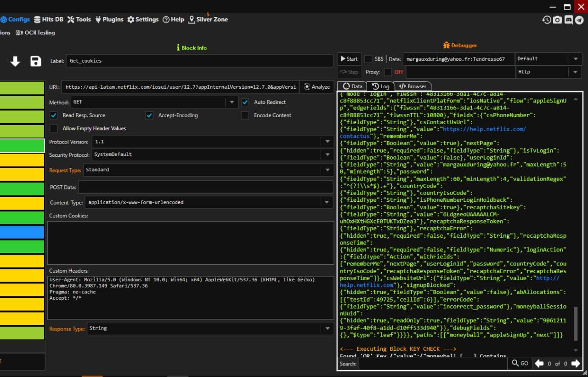The image size is (588, 377).
Task: Click the search magnifier GO button
Action: click(x=520, y=363)
